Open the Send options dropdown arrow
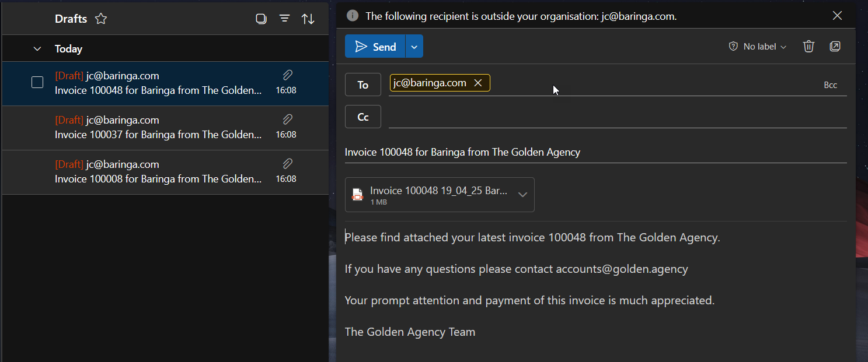 click(x=414, y=47)
